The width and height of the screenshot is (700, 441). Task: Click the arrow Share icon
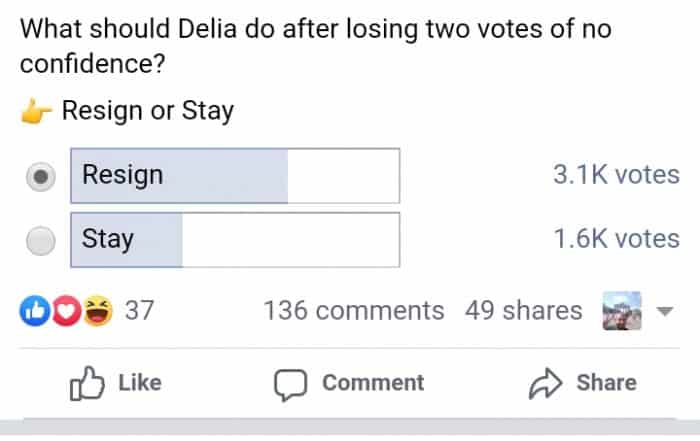pos(543,383)
